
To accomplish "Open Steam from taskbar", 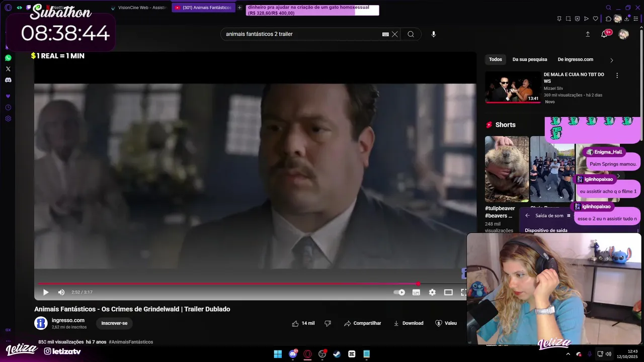I will (x=337, y=354).
